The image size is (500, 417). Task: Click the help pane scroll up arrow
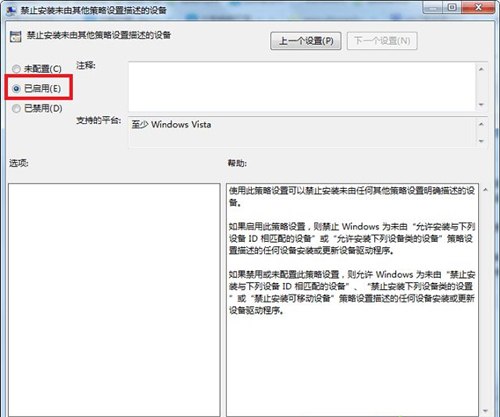pos(486,190)
